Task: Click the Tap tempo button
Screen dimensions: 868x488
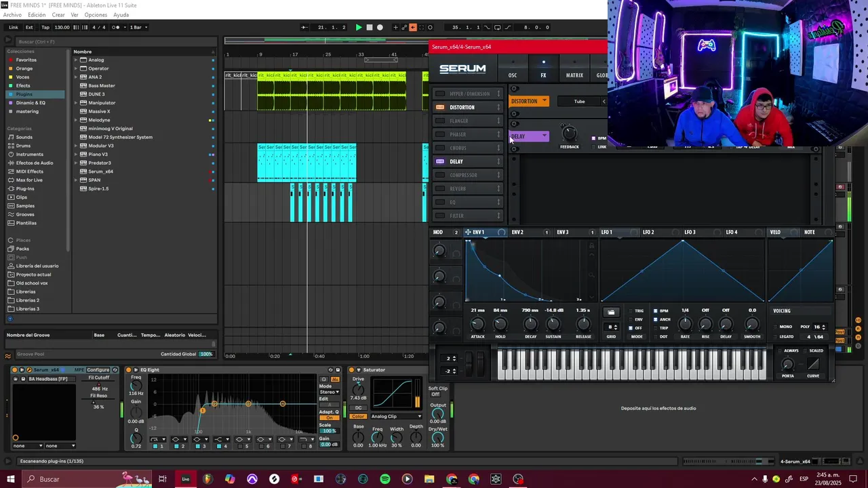Action: [45, 27]
